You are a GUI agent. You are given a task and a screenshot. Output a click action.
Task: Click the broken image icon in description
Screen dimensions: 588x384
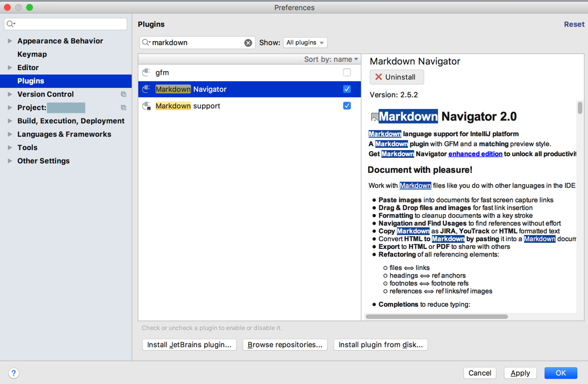click(374, 117)
